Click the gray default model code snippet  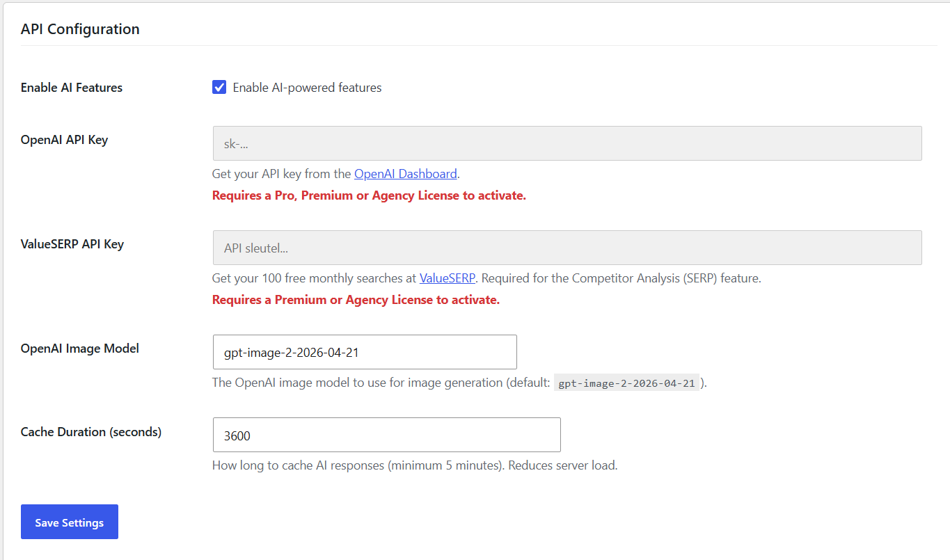[626, 383]
